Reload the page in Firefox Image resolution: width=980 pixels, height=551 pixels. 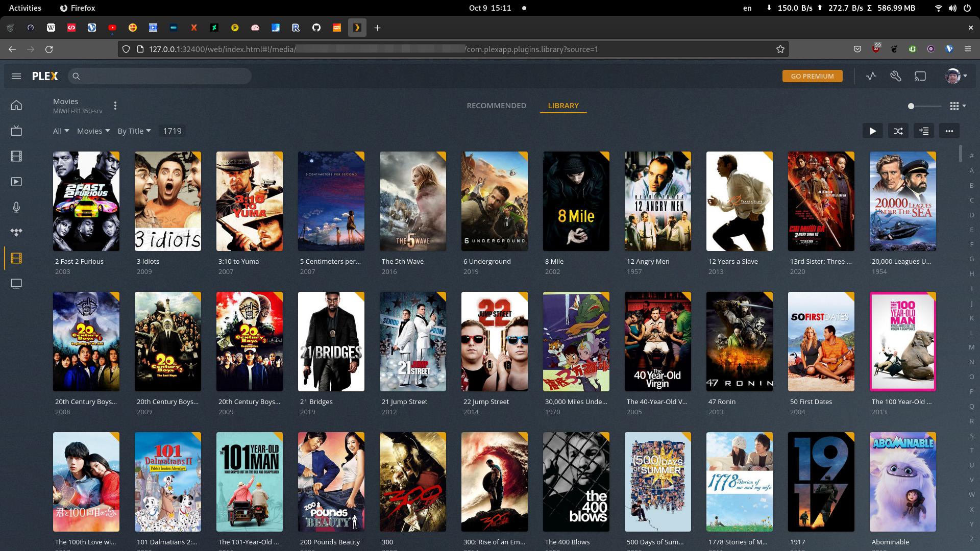[49, 49]
